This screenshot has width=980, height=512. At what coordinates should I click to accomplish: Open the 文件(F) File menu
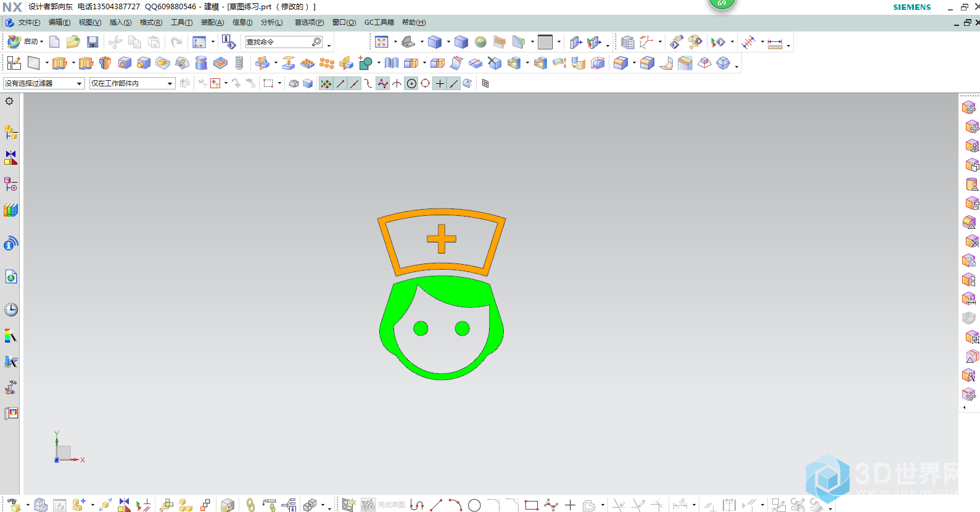pos(29,22)
